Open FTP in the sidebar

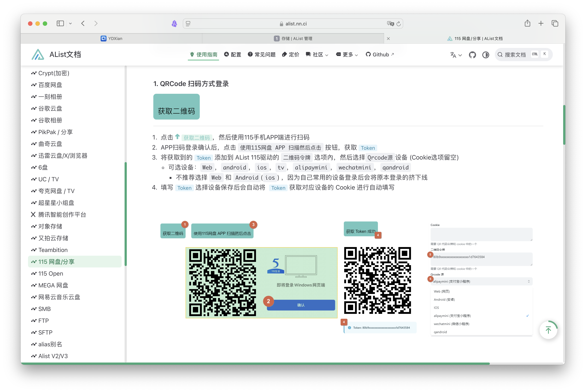click(x=74, y=321)
